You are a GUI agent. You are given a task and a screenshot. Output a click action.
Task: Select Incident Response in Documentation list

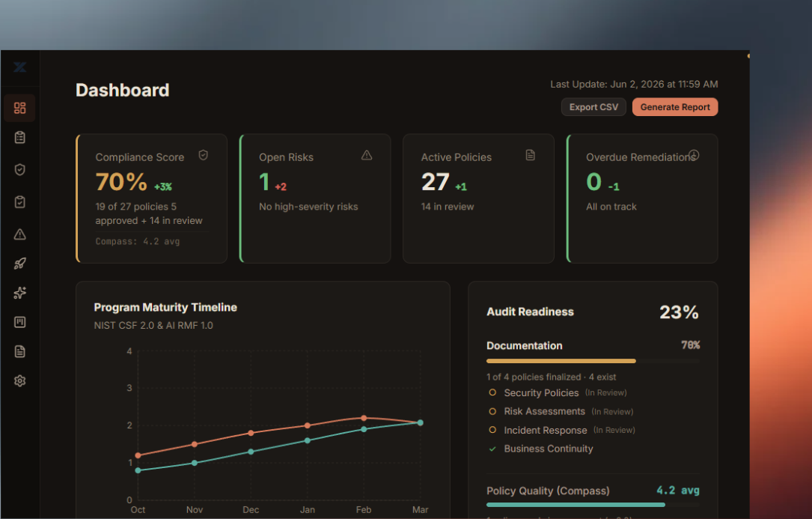coord(546,431)
